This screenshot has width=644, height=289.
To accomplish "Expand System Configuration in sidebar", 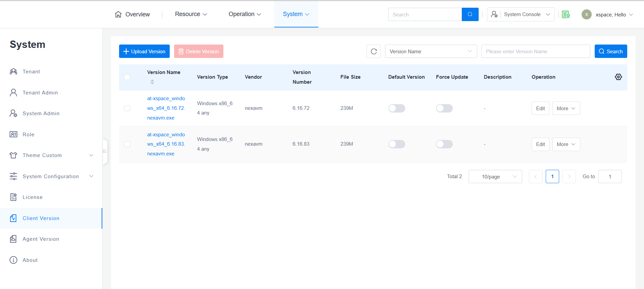I will click(x=51, y=176).
